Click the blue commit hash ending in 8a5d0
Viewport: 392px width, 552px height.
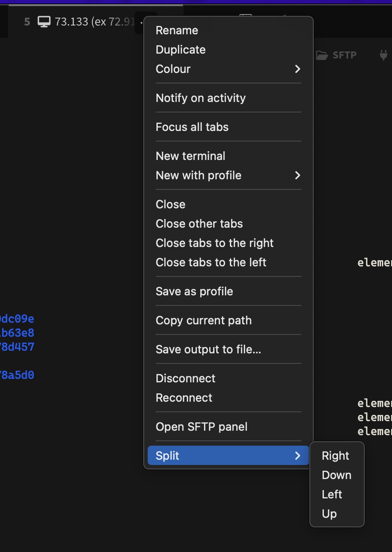17,375
